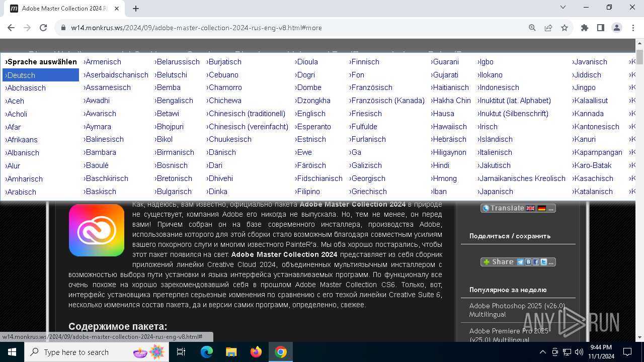The height and width of the screenshot is (362, 644).
Task: Toggle the Chrome side panel
Action: pyautogui.click(x=601, y=28)
